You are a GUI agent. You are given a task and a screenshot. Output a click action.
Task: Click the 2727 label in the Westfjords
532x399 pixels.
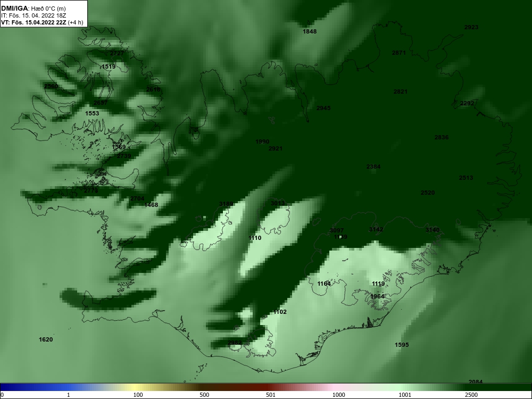pyautogui.click(x=117, y=53)
